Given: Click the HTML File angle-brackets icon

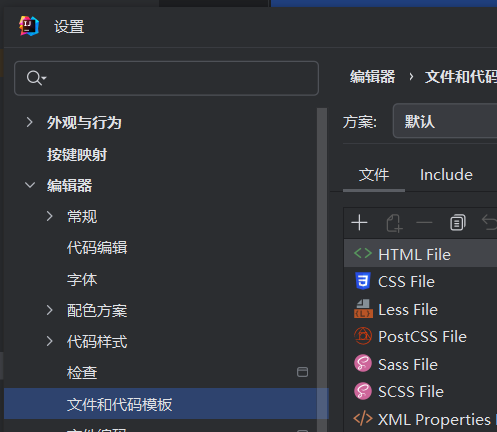Looking at the screenshot, I should click(x=363, y=253).
